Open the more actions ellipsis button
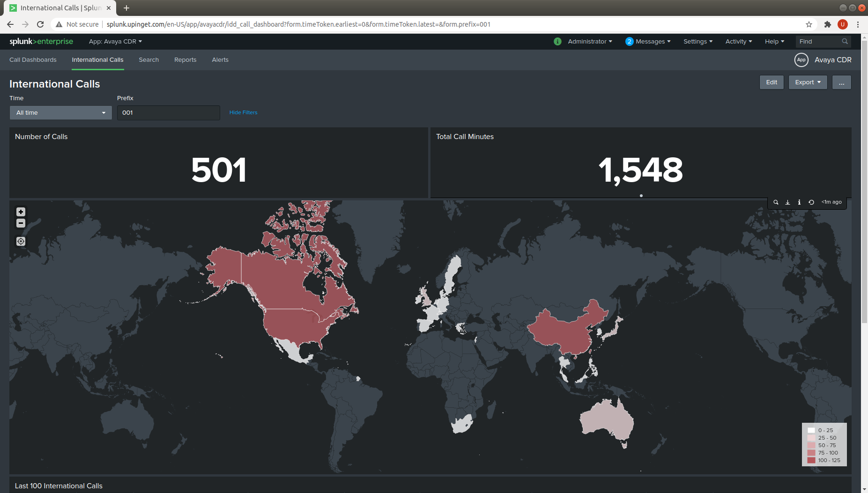The image size is (868, 493). 842,82
